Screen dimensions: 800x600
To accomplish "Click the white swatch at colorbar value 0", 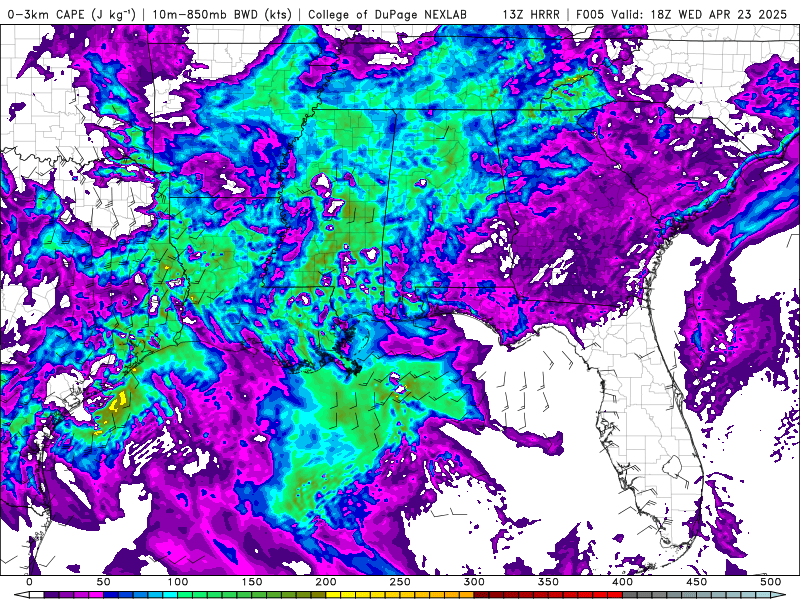I will 37,595.
